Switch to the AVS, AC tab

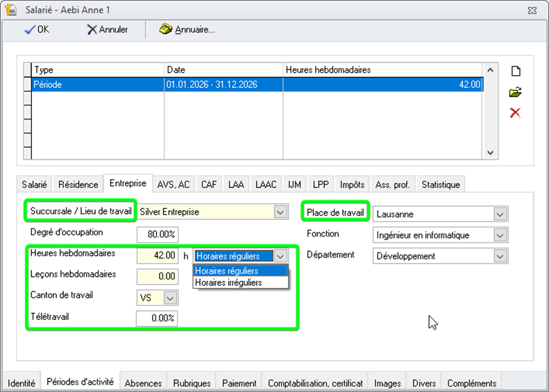(x=174, y=185)
